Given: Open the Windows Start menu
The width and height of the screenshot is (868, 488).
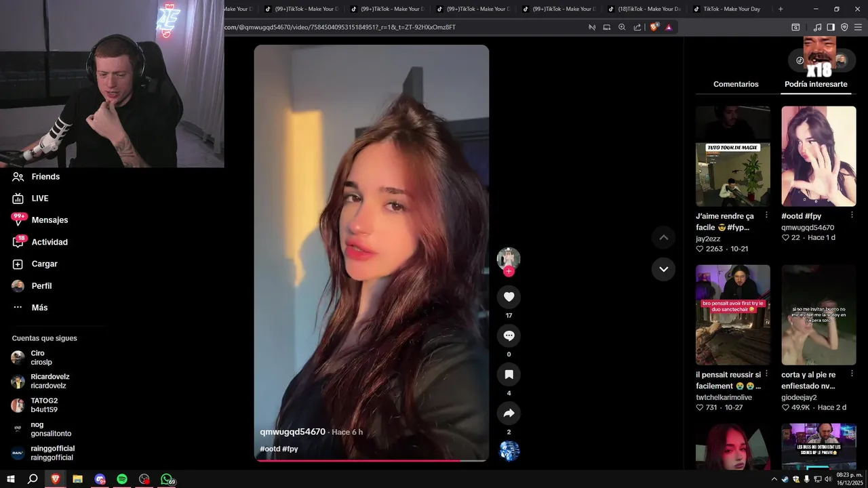Looking at the screenshot, I should pos(11,479).
